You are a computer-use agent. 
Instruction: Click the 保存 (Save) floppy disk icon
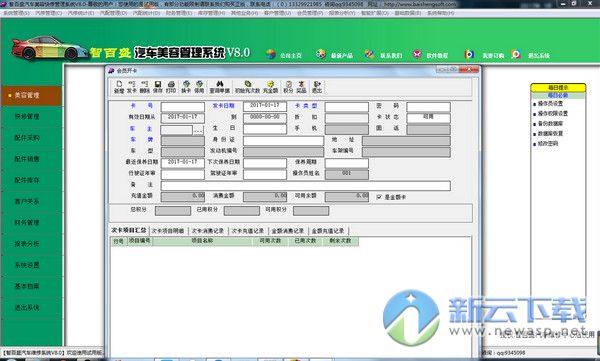158,87
